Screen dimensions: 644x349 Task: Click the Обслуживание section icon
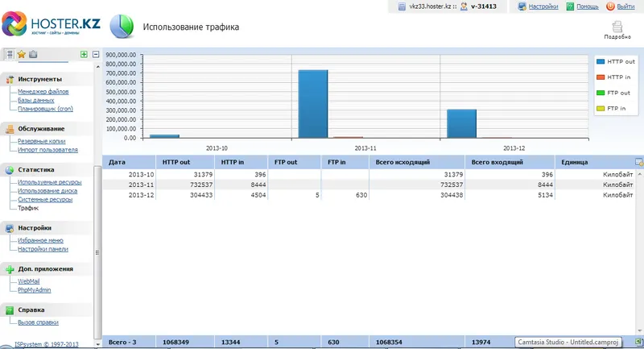point(10,129)
